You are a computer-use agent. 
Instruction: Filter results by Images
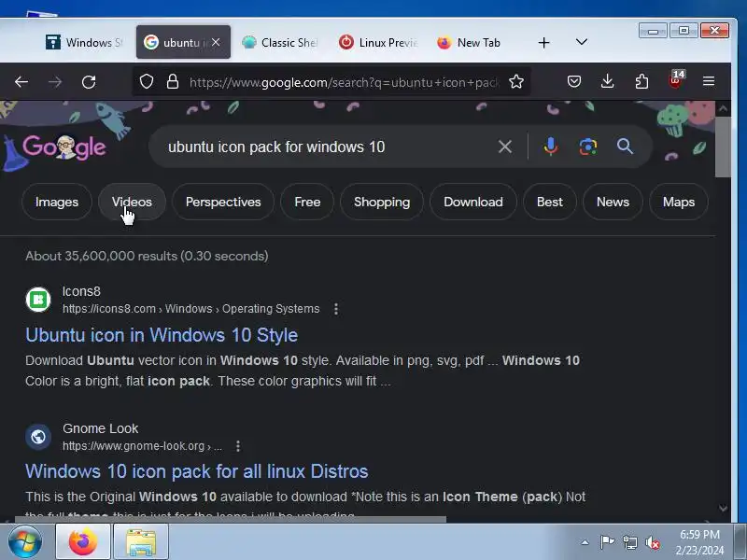(57, 202)
